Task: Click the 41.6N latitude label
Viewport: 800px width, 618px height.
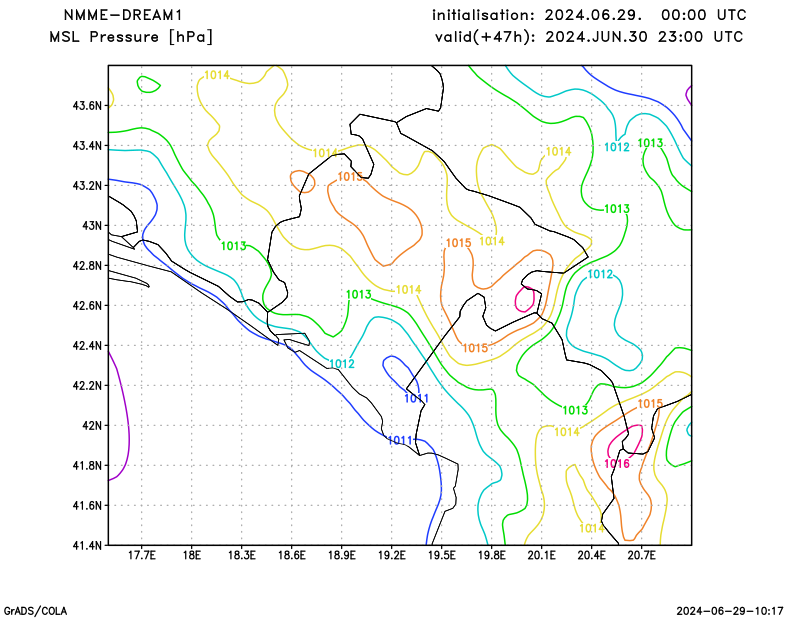Action: point(87,505)
